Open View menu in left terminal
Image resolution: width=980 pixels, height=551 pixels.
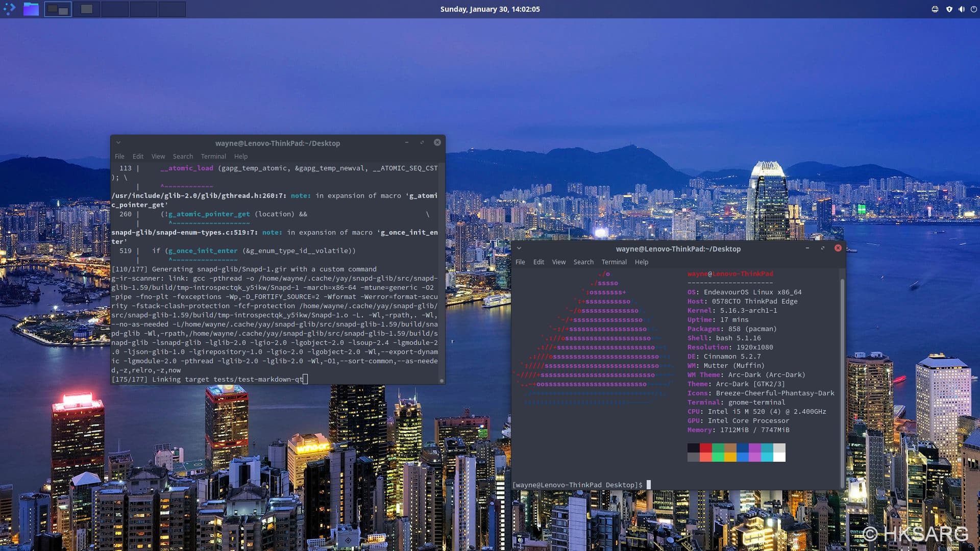point(158,157)
